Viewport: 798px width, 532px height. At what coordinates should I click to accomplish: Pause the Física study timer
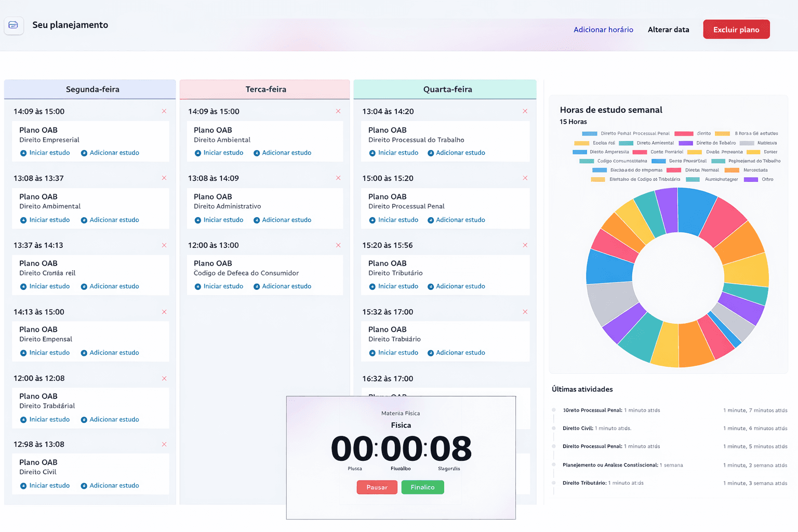[x=377, y=487]
